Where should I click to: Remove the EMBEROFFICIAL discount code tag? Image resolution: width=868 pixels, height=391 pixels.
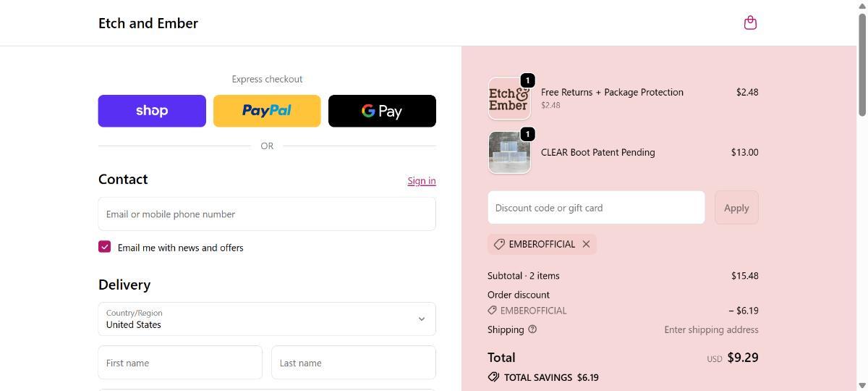pyautogui.click(x=586, y=244)
